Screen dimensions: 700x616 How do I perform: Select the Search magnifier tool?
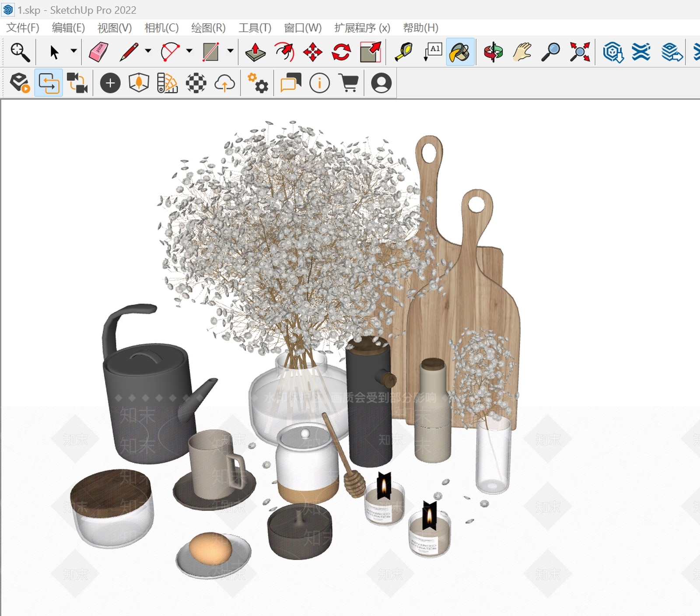point(20,52)
